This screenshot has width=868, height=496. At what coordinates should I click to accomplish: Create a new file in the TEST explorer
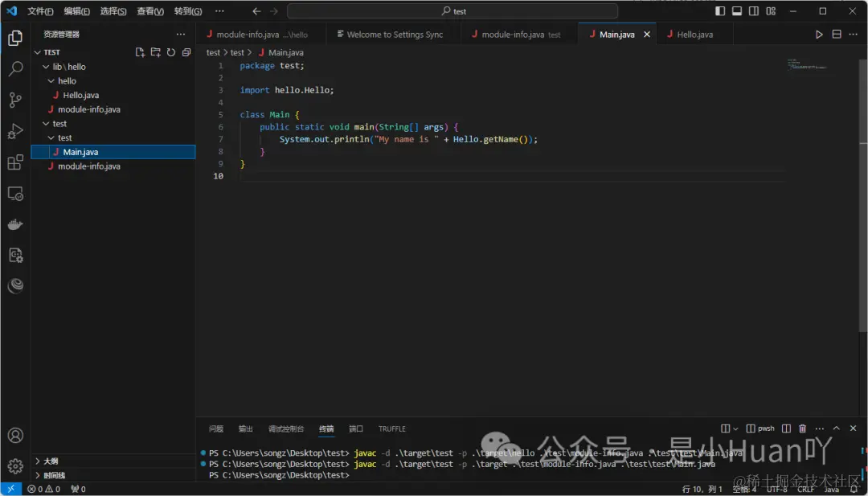(x=140, y=52)
